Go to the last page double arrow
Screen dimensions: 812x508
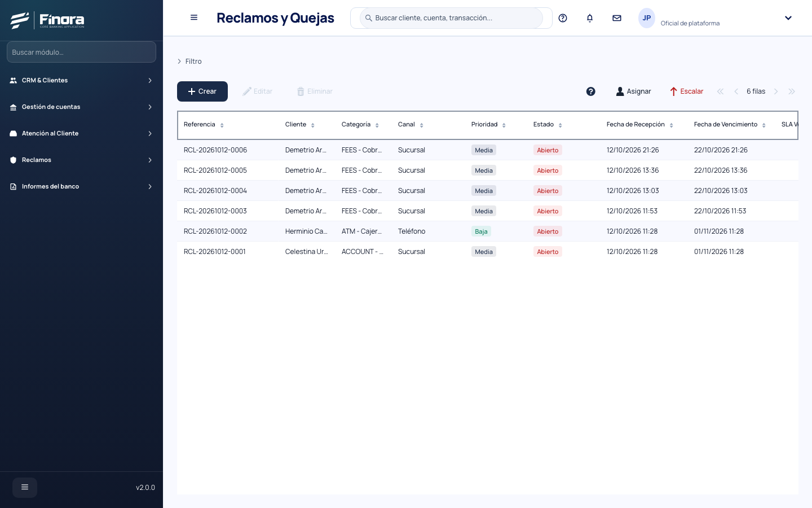(x=792, y=91)
